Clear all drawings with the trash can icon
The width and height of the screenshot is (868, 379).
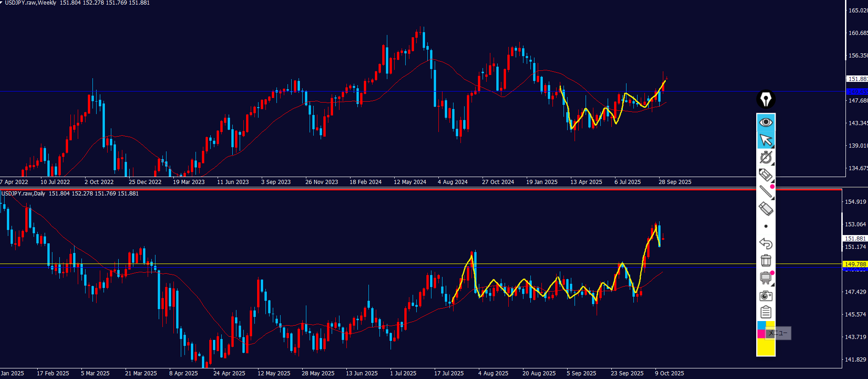pyautogui.click(x=766, y=260)
